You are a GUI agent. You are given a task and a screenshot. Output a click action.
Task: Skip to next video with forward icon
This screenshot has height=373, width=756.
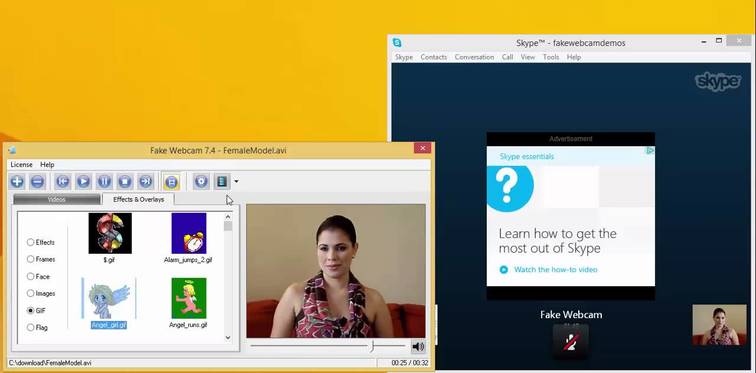(146, 182)
